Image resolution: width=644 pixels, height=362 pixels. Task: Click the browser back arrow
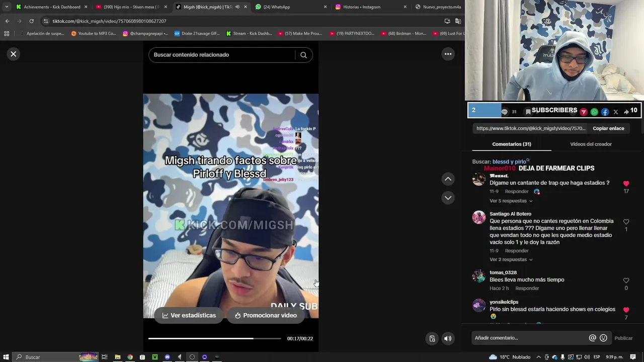[x=7, y=21]
